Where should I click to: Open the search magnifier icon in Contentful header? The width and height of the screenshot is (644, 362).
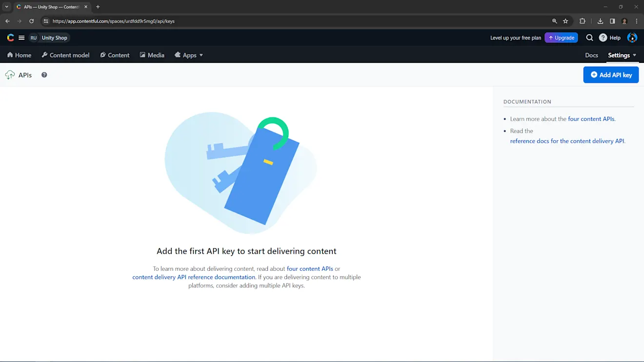(589, 38)
